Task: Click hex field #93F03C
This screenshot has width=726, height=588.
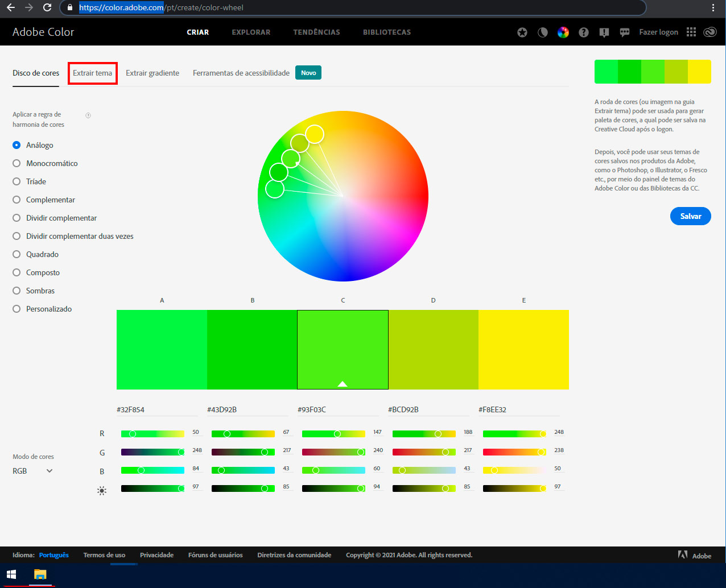Action: 338,409
